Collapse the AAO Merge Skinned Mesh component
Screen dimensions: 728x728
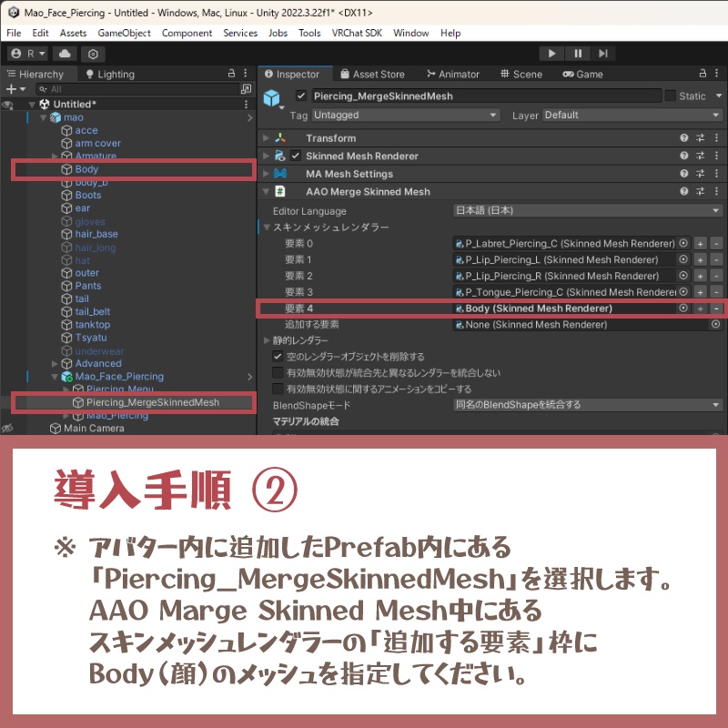[x=266, y=192]
